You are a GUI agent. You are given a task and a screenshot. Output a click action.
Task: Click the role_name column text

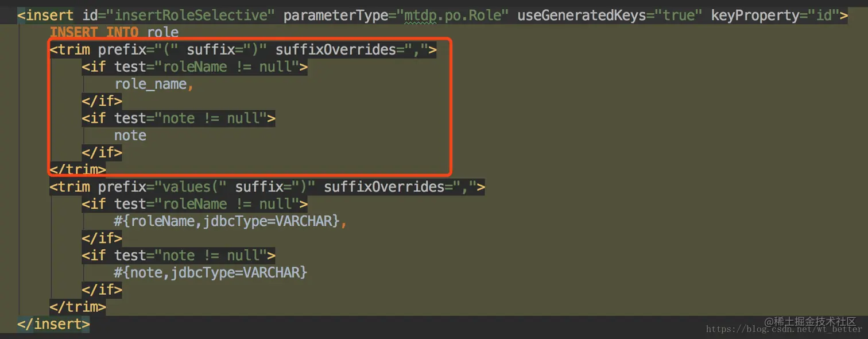click(x=150, y=84)
